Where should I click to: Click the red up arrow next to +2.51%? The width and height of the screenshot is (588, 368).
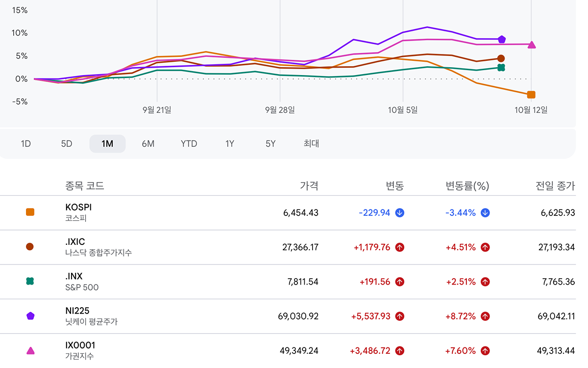[485, 282]
